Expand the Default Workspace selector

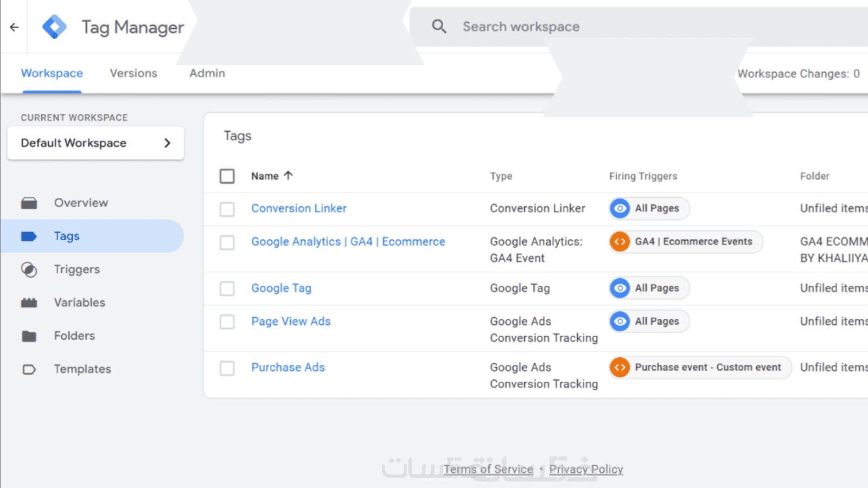[x=95, y=143]
